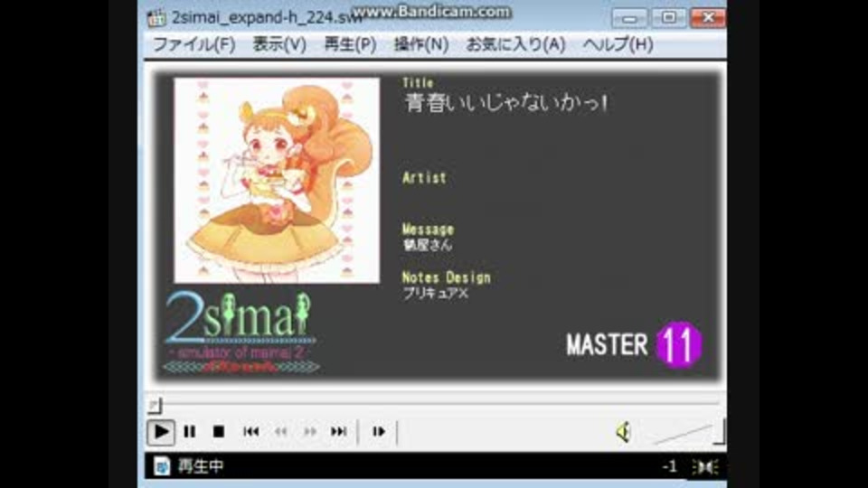This screenshot has height=488, width=868.
Task: Click the status bar icon at right
Action: [x=705, y=467]
